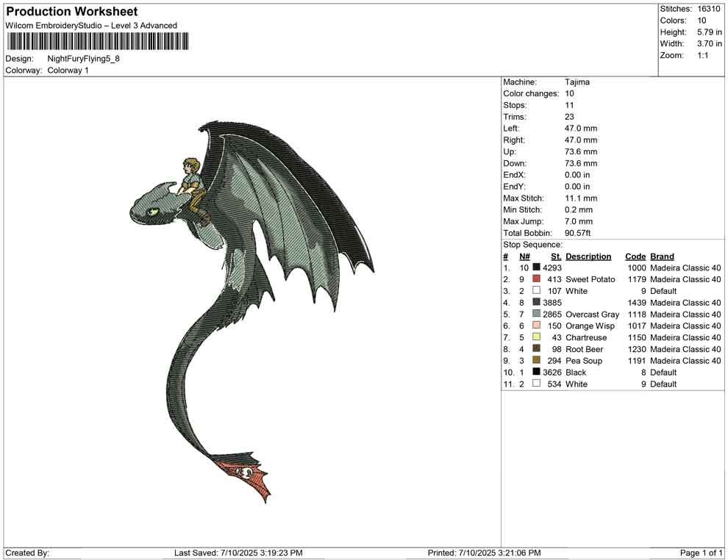Click the Pea Soup description
728x560 pixels.
(x=584, y=361)
